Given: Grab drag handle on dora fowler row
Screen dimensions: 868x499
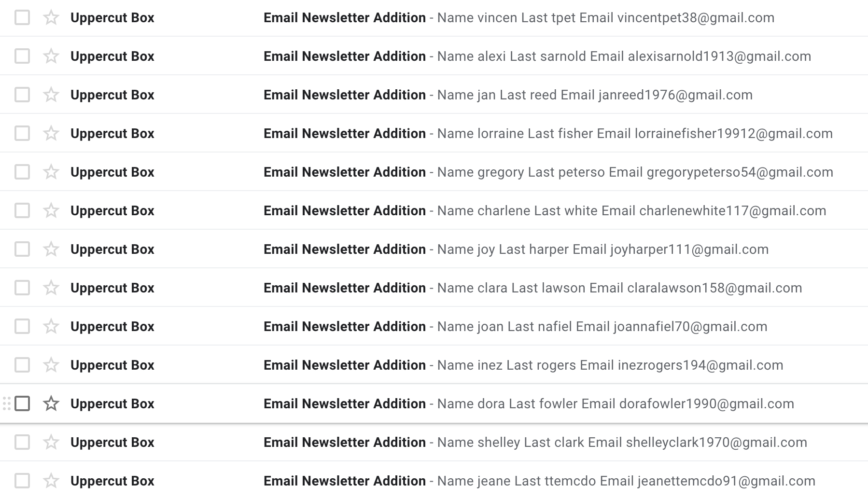Looking at the screenshot, I should pos(7,404).
